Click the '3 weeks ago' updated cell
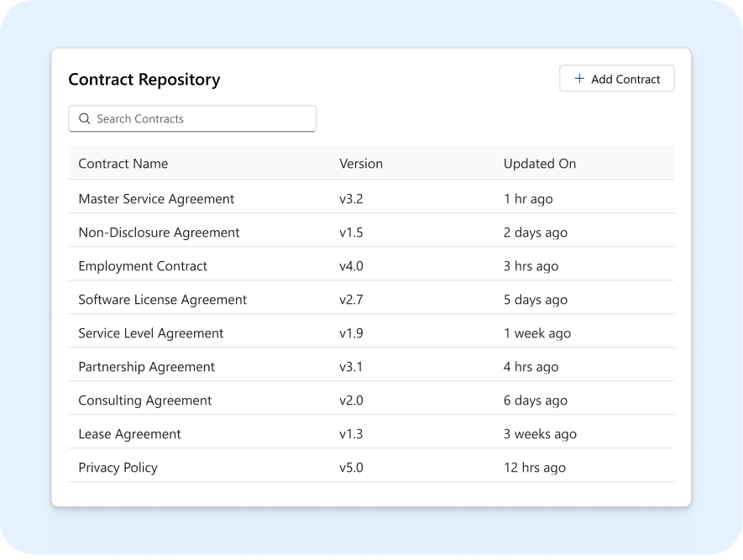Image resolution: width=743 pixels, height=560 pixels. pos(540,434)
